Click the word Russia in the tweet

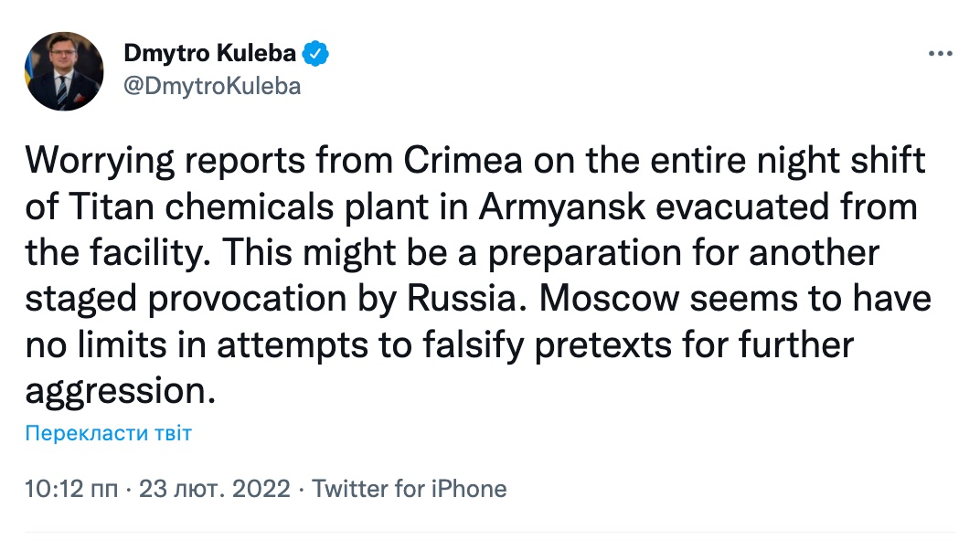coord(463,299)
